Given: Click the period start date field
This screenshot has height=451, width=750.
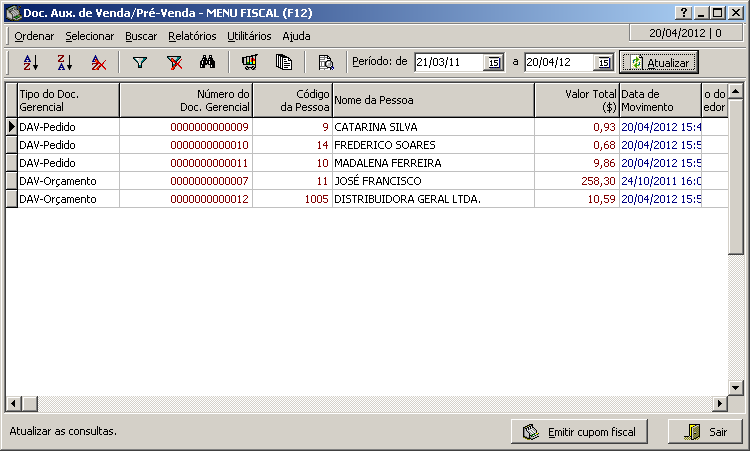Looking at the screenshot, I should [x=448, y=62].
